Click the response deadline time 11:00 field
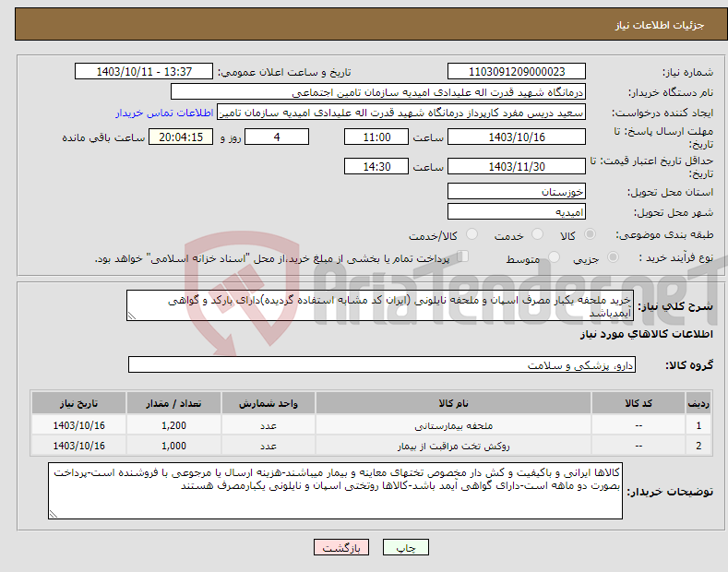This screenshot has height=572, width=728. click(376, 137)
